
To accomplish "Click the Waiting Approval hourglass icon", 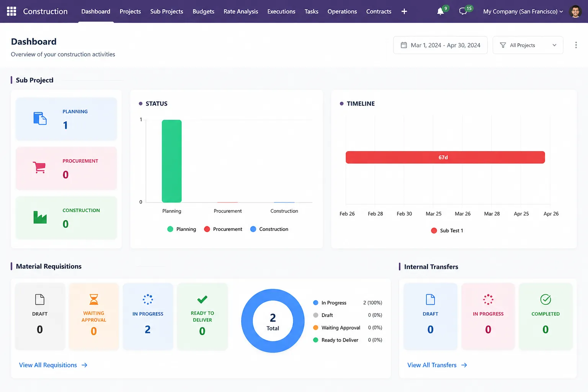I will tap(94, 299).
